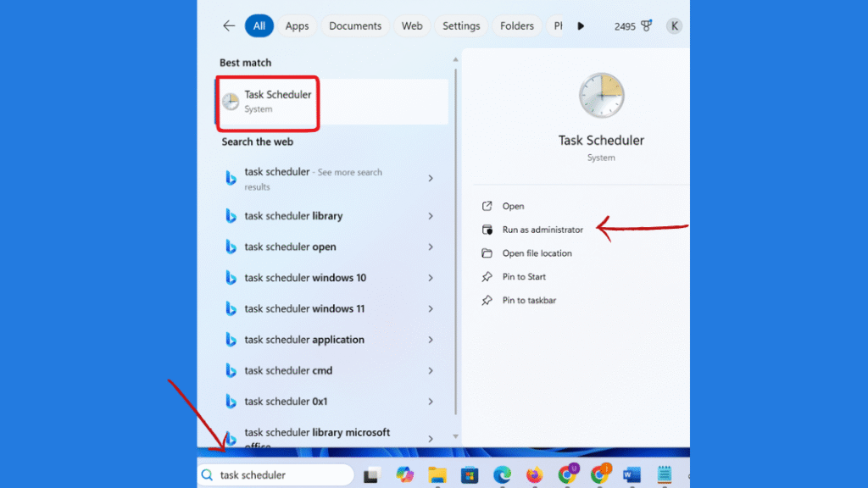
Task: Open the K user profile avatar
Action: [674, 26]
